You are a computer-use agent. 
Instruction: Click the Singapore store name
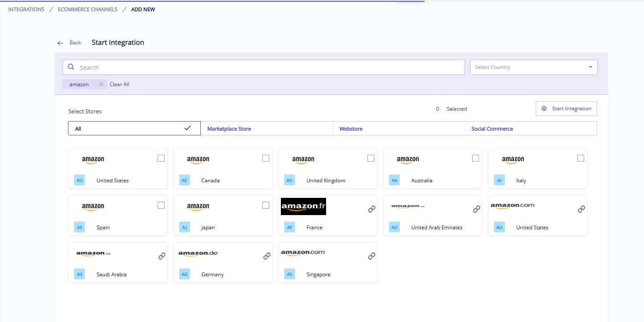tap(318, 275)
